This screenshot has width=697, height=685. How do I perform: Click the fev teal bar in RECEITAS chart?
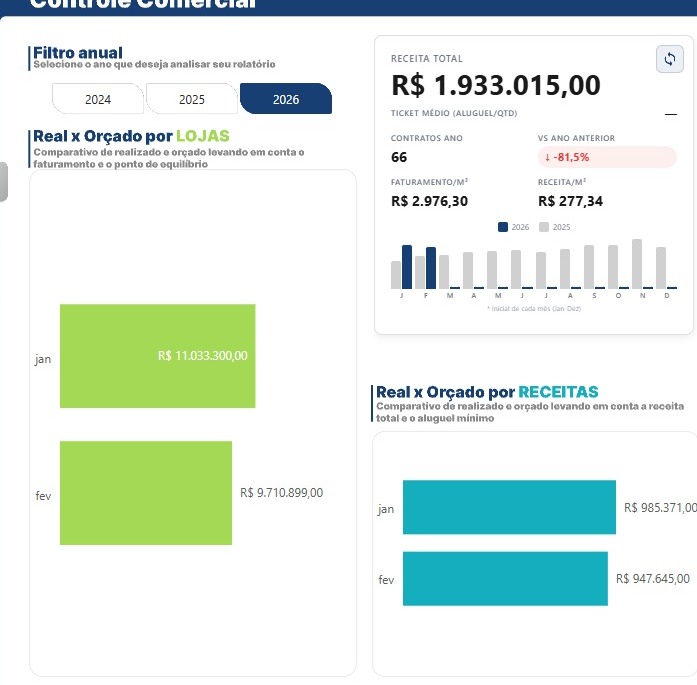[505, 579]
